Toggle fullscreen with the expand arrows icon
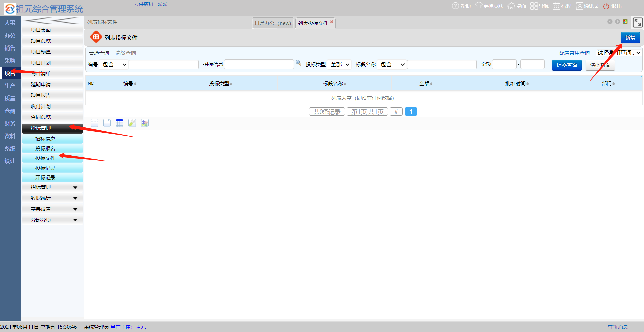The height and width of the screenshot is (332, 644). (637, 22)
